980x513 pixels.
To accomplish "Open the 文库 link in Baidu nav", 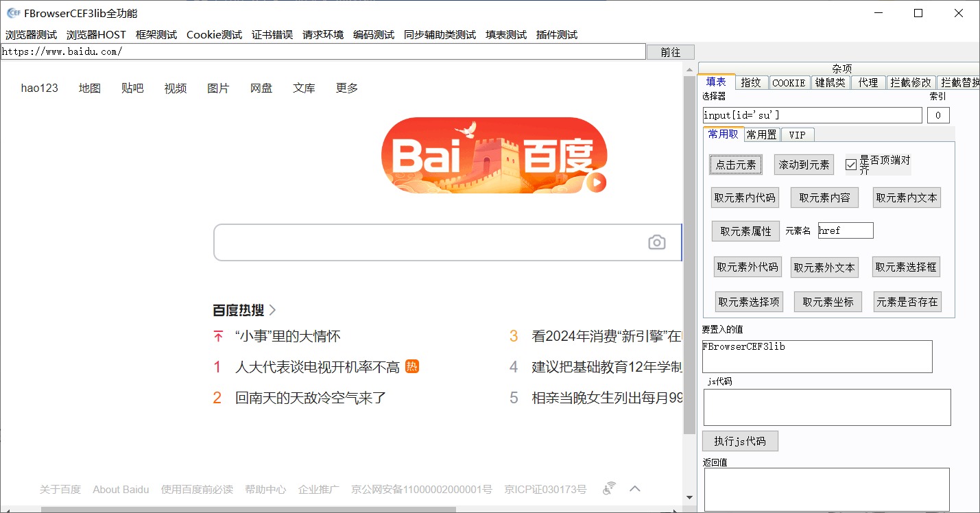I will coord(304,88).
